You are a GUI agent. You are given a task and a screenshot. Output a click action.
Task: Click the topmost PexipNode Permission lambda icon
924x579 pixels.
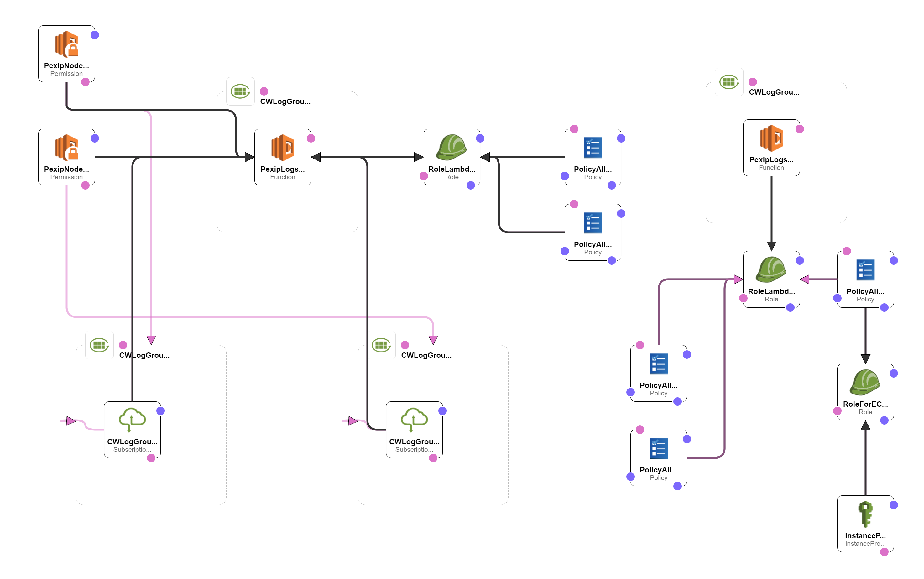pos(67,44)
